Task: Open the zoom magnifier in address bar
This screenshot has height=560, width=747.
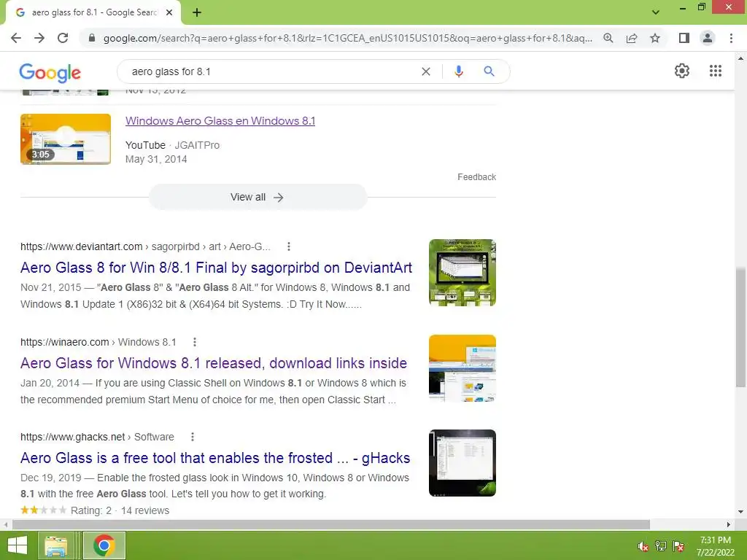Action: [608, 38]
